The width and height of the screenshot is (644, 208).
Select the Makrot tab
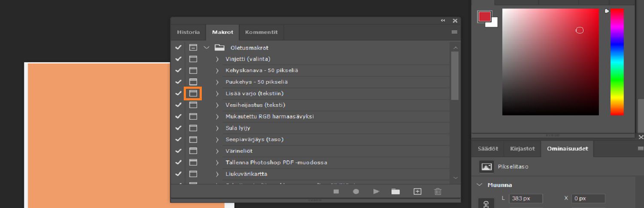tap(222, 32)
